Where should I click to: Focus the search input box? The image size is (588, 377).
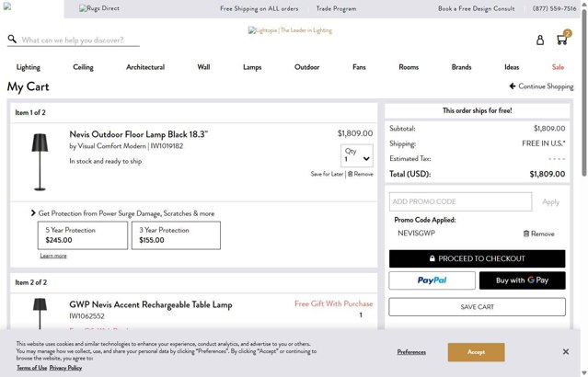click(x=80, y=40)
